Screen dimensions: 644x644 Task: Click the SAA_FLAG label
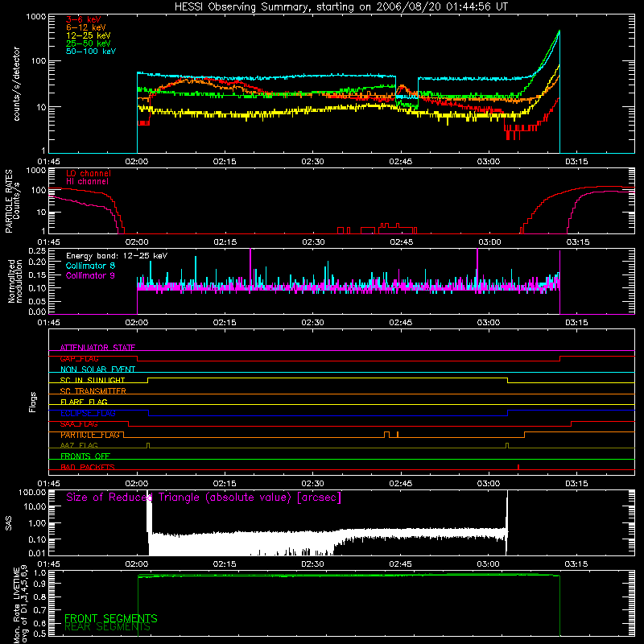[79, 424]
